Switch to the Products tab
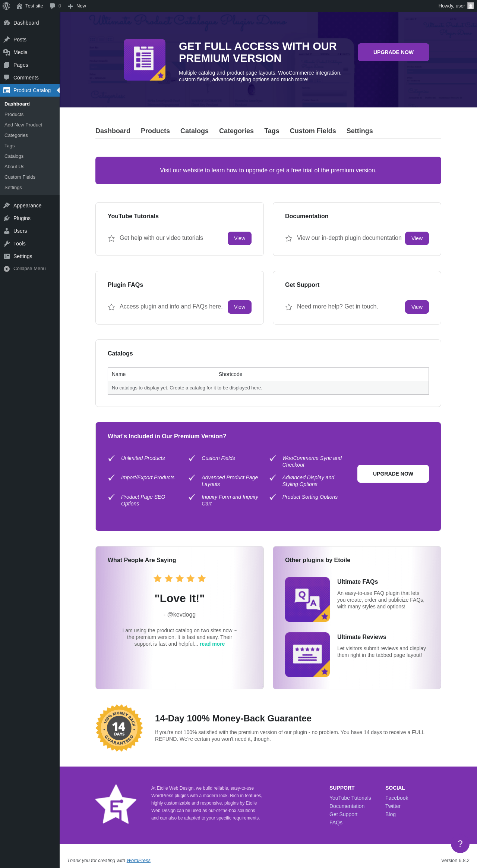477x868 pixels. (x=155, y=131)
